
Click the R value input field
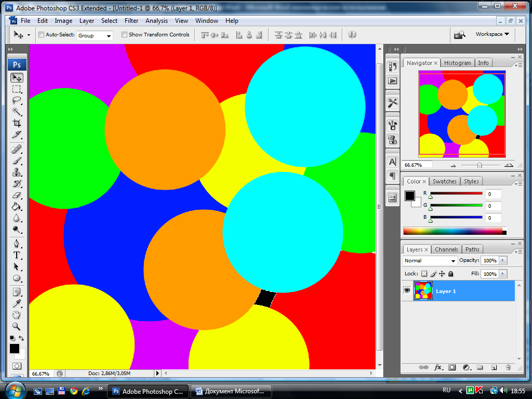point(494,194)
